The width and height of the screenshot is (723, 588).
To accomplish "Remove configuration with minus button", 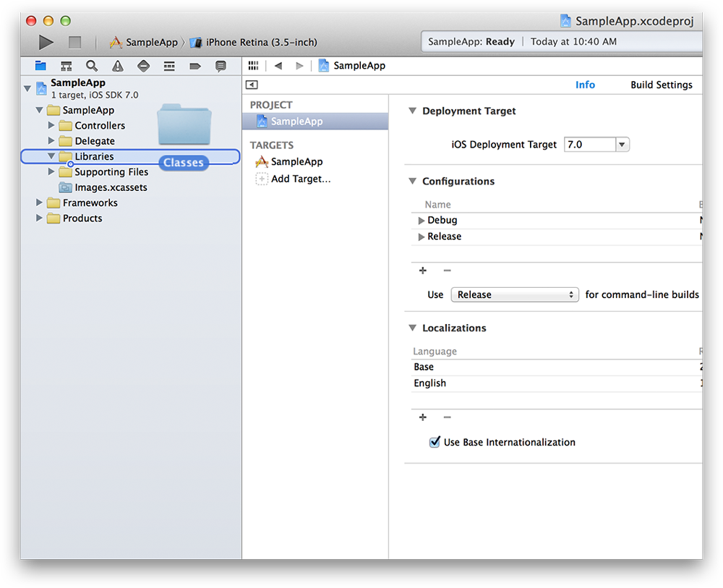I will coord(447,270).
